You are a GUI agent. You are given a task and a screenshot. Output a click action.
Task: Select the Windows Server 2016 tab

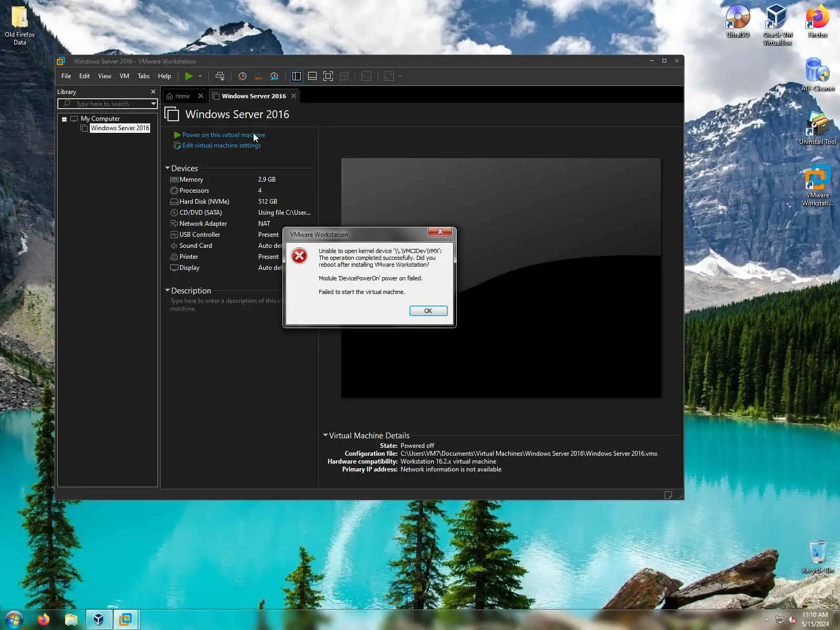pyautogui.click(x=254, y=96)
